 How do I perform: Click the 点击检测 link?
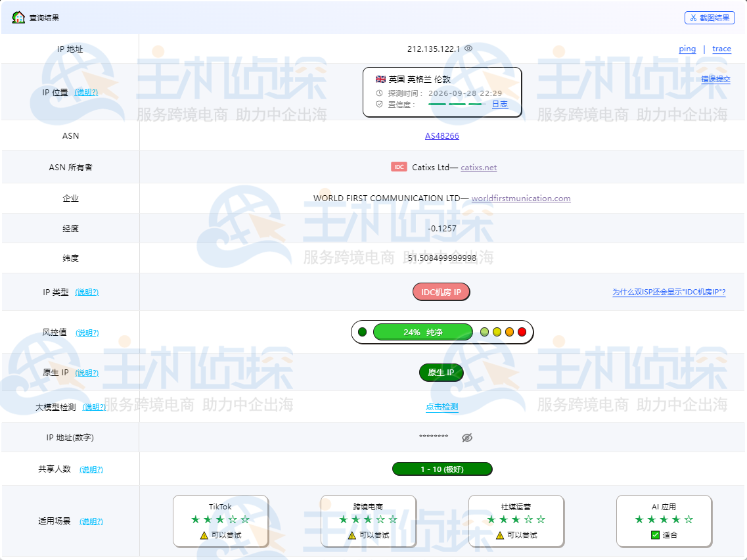click(441, 407)
